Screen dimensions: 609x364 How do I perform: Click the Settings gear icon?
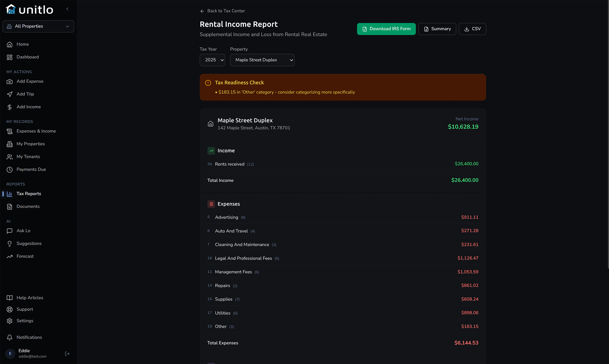pos(10,321)
